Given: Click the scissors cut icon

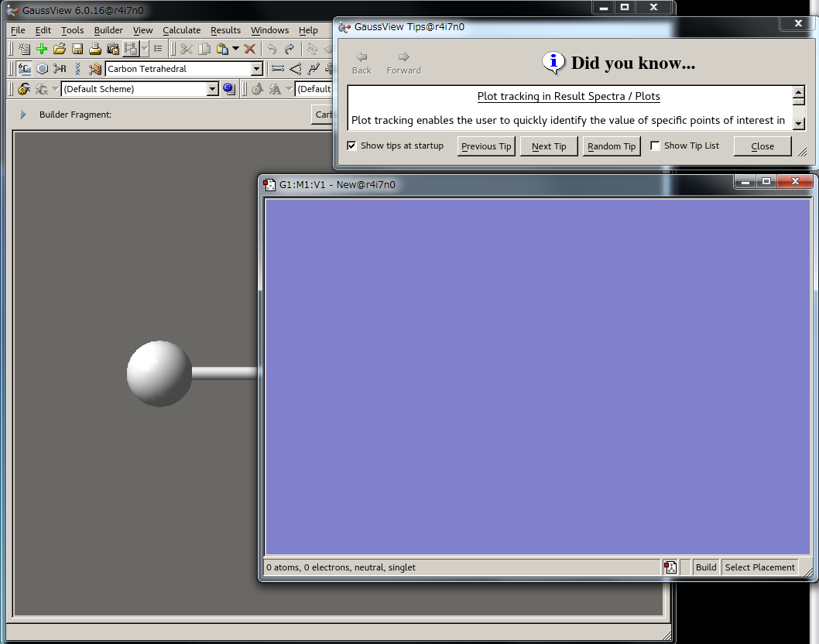Looking at the screenshot, I should [x=187, y=49].
